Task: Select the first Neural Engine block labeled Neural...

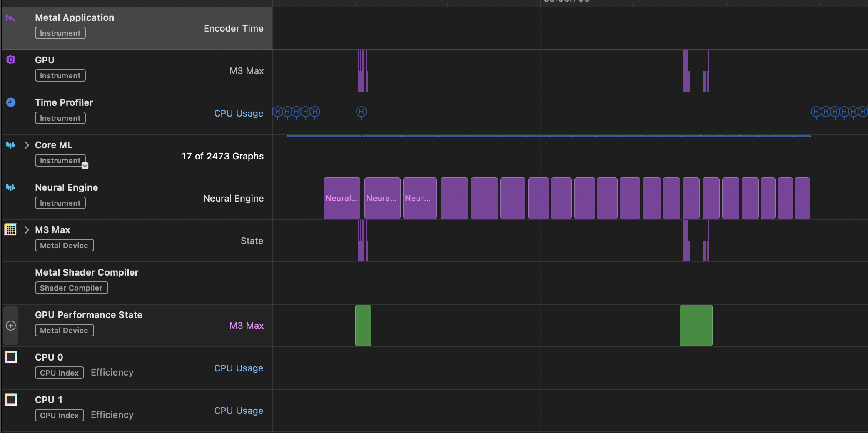Action: coord(342,198)
